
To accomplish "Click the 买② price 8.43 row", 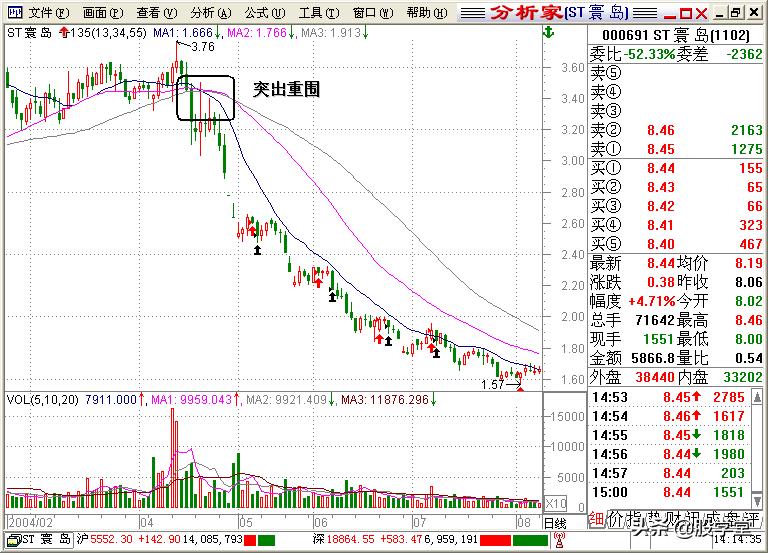I will [x=676, y=187].
